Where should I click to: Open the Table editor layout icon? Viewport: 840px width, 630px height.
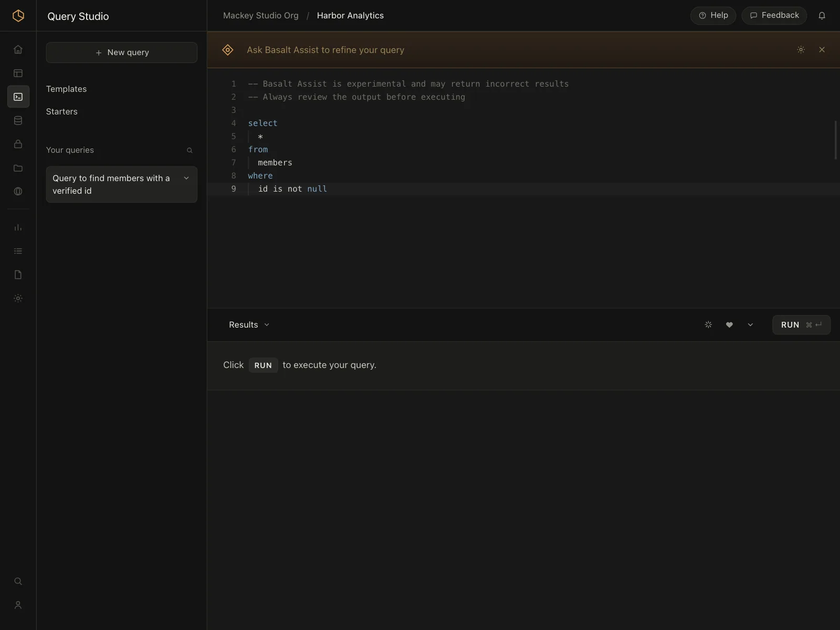point(18,73)
